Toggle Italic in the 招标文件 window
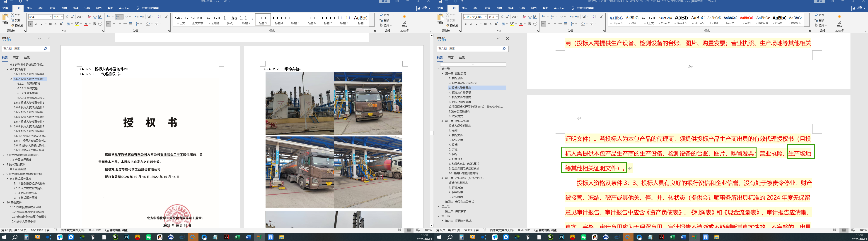Screen dimensions: 868x241 471,24
